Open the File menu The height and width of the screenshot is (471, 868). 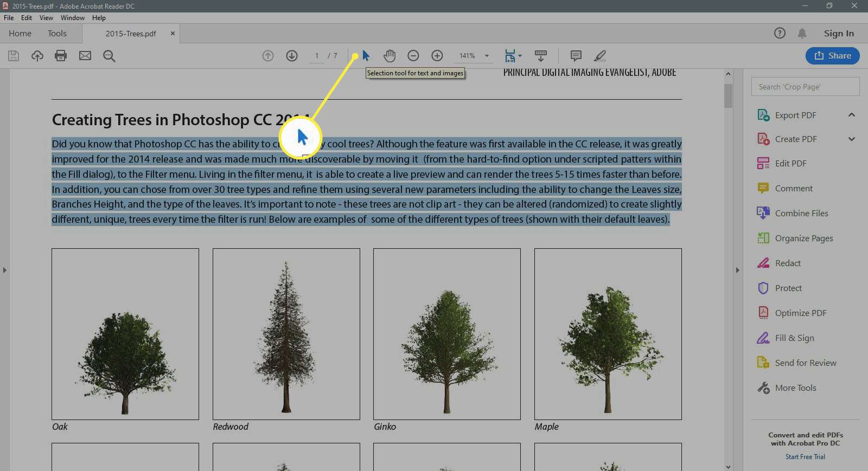tap(9, 18)
